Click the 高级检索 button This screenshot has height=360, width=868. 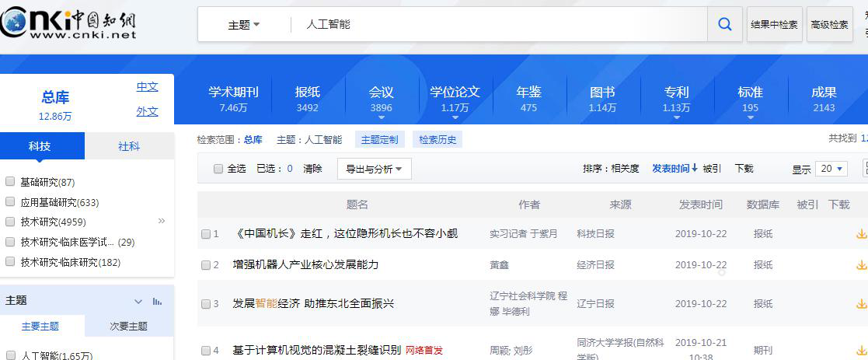pos(829,24)
